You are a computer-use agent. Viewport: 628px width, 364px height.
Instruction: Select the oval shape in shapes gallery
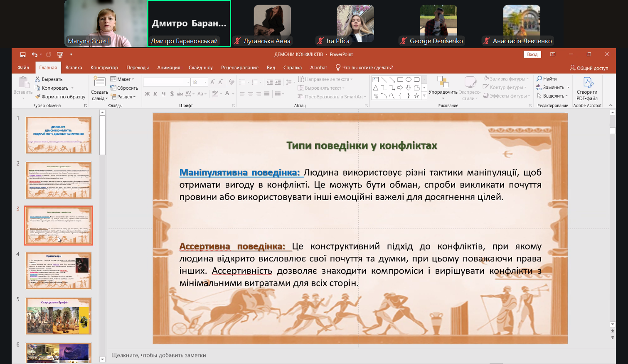tap(409, 79)
